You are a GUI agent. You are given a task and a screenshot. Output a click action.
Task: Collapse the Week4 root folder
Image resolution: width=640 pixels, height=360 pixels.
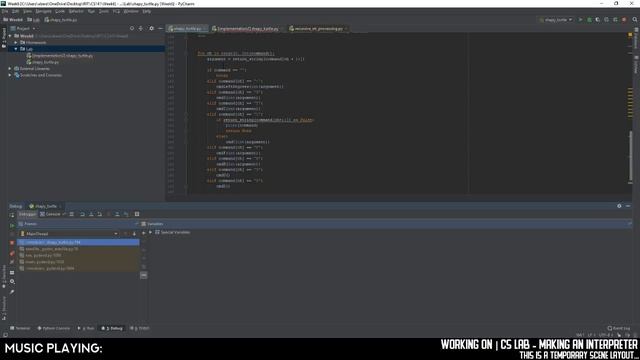pyautogui.click(x=10, y=36)
